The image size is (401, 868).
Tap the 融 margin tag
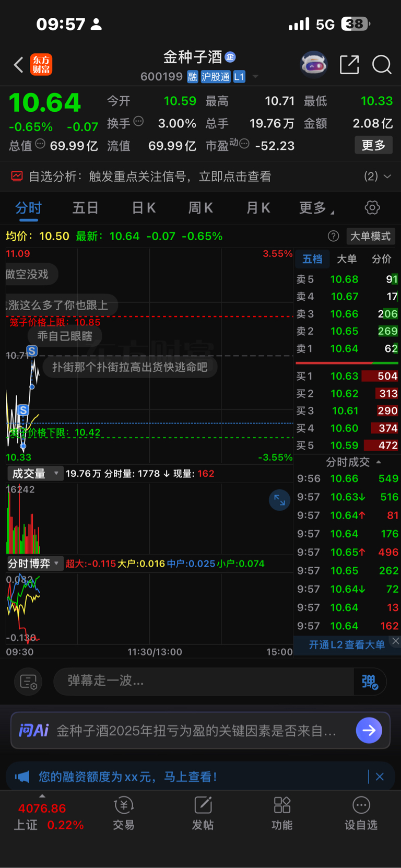(x=193, y=77)
